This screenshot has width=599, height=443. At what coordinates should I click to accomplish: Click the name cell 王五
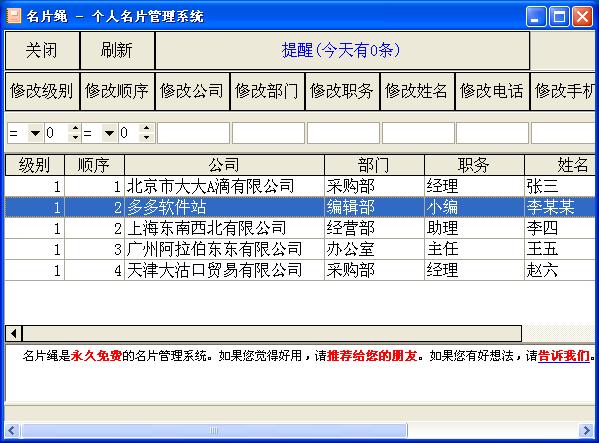tap(560, 249)
